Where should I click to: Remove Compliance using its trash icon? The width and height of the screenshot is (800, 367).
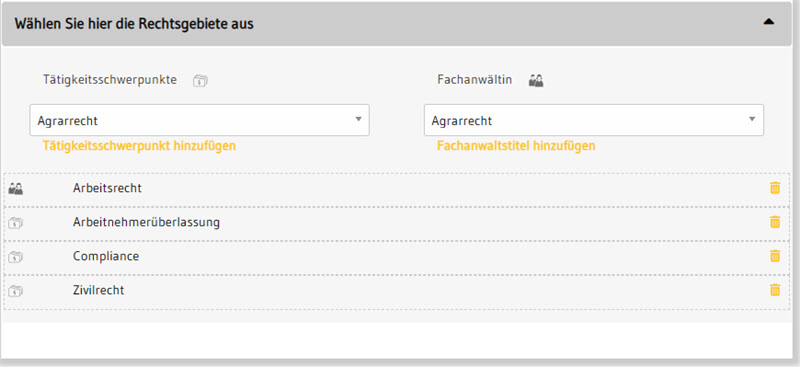point(774,256)
